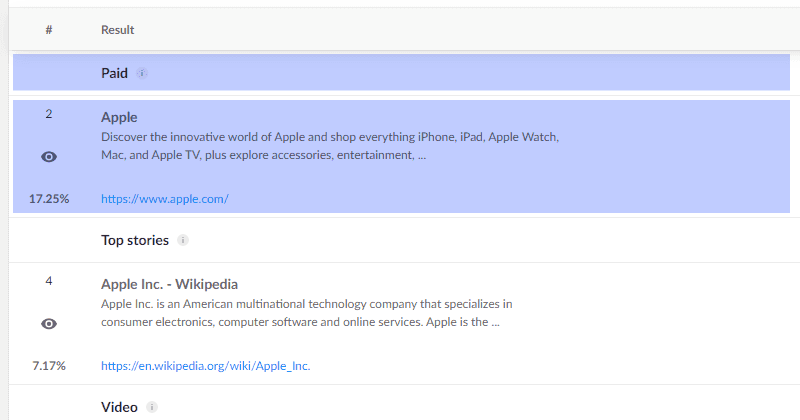This screenshot has width=800, height=420.
Task: Toggle the eye icon in the Wikipedia result row
Action: click(49, 324)
